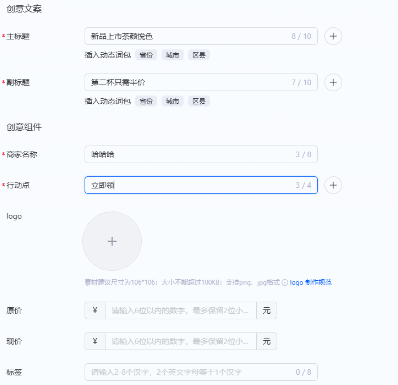The width and height of the screenshot is (398, 385).
Task: Focus the 行动点 input field
Action: [201, 185]
